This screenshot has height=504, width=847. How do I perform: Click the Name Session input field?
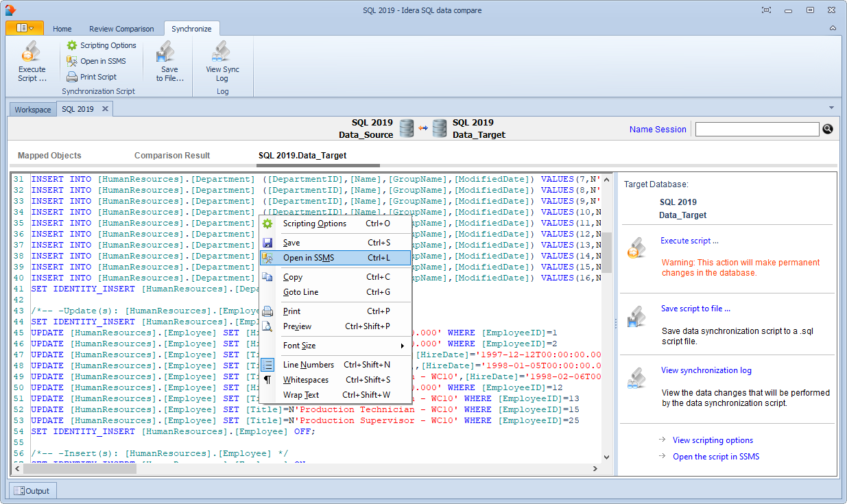pyautogui.click(x=756, y=130)
